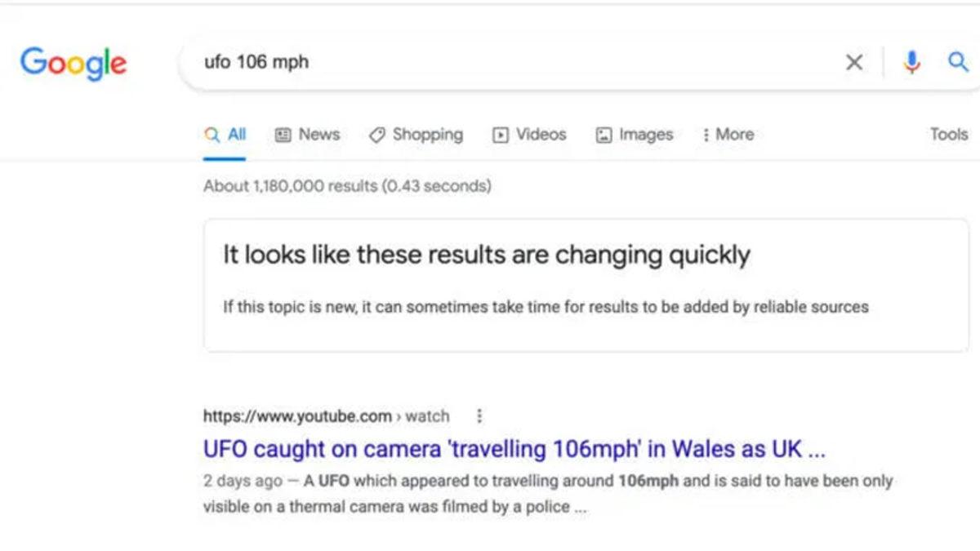Screen dimensions: 980x551
Task: Click the picture icon next to Images
Action: (x=604, y=134)
